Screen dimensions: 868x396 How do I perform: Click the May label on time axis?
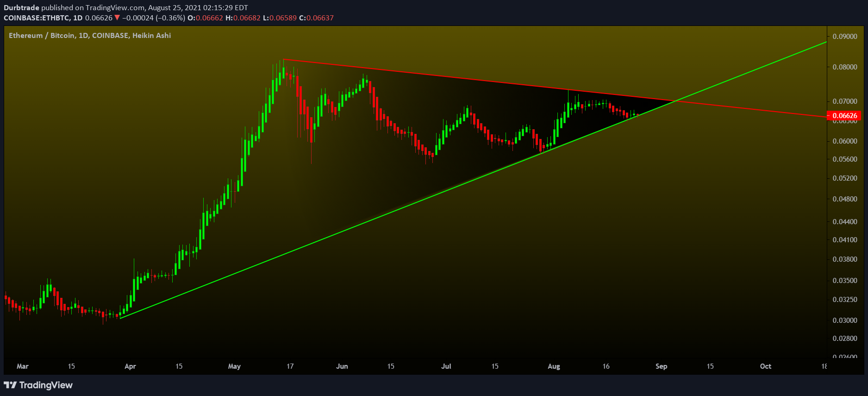(234, 366)
